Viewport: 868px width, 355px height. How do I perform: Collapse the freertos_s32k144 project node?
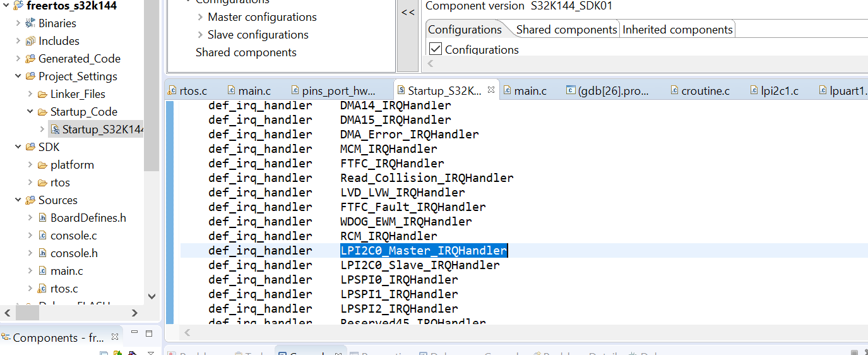tap(6, 6)
